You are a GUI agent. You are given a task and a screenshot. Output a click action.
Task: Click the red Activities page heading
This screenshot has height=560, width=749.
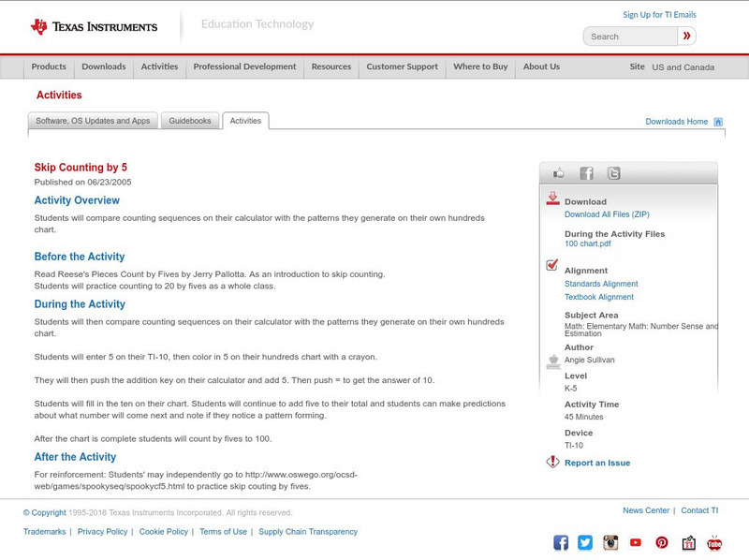[x=59, y=96]
